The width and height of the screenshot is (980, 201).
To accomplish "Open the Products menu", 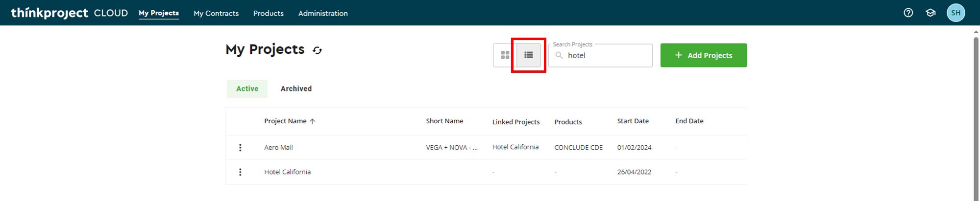I will point(269,13).
